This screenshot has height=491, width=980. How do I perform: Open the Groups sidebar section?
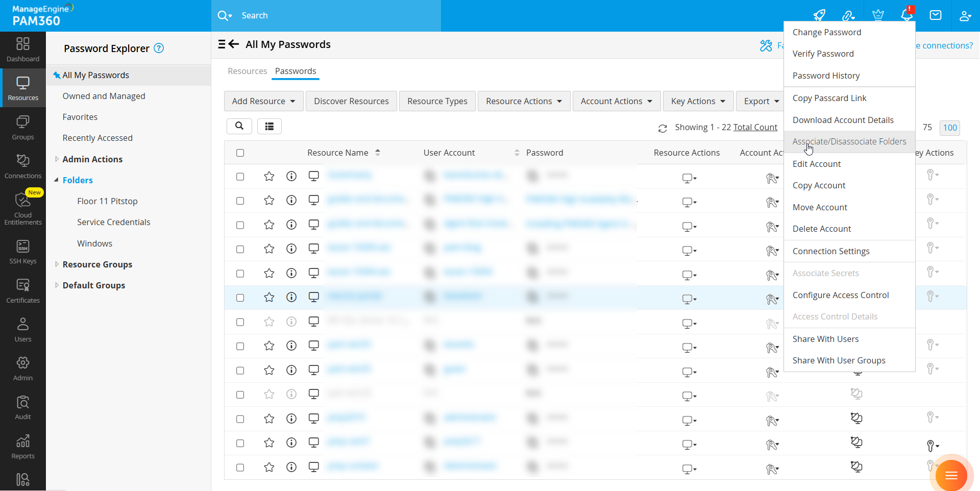23,128
